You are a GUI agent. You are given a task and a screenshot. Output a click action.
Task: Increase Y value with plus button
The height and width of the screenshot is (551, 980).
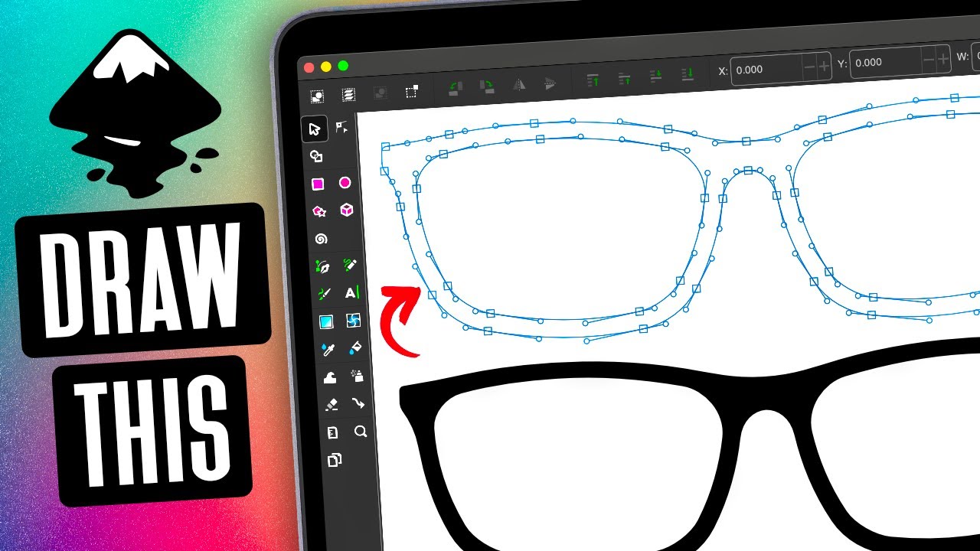[942, 58]
